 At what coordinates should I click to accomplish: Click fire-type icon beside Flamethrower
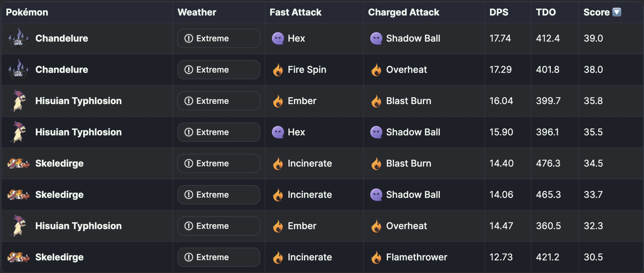tap(376, 257)
